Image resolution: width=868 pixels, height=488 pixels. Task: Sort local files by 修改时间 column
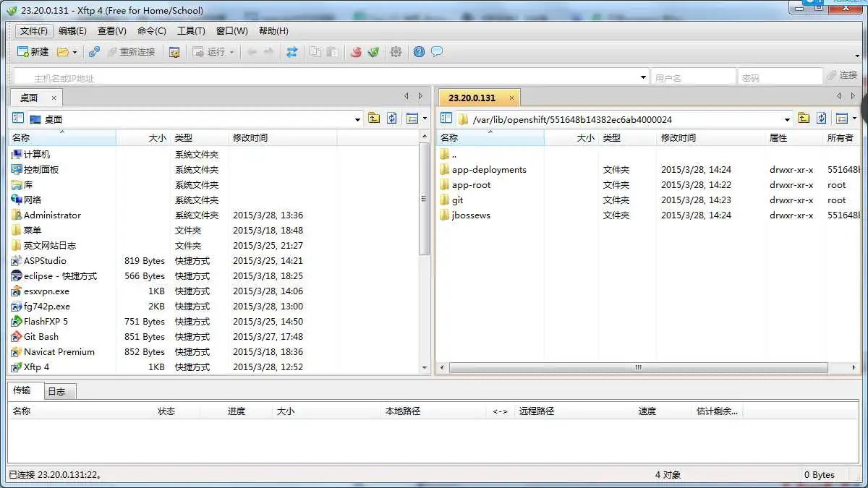click(282, 137)
